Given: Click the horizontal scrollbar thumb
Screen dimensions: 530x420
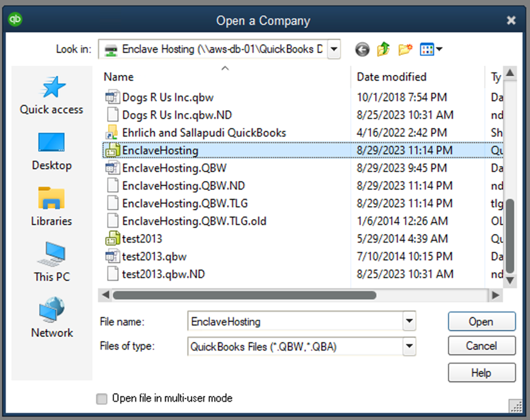Looking at the screenshot, I should click(244, 295).
